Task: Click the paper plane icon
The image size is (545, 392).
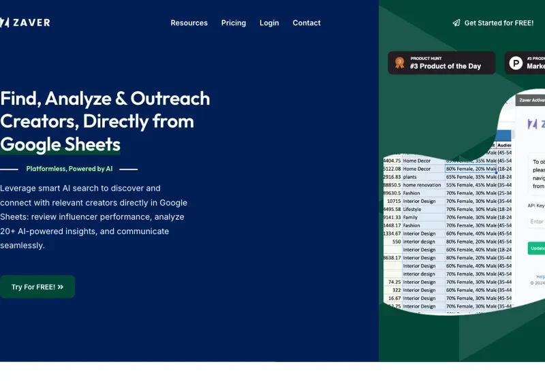Action: coord(456,23)
